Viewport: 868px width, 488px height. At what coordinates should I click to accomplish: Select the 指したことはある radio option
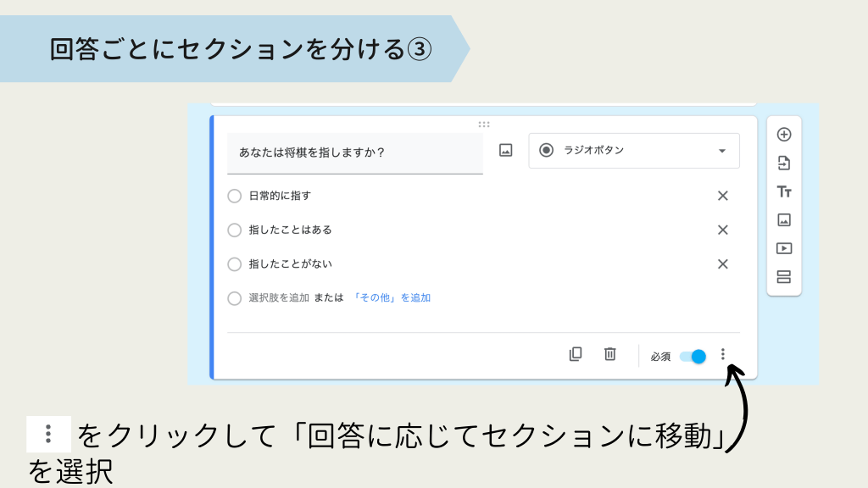point(235,230)
